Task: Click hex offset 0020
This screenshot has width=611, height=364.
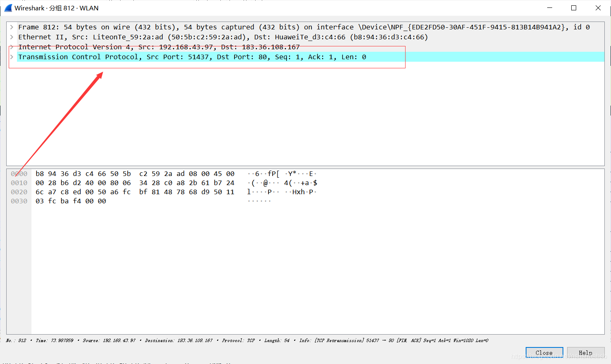Action: click(19, 192)
